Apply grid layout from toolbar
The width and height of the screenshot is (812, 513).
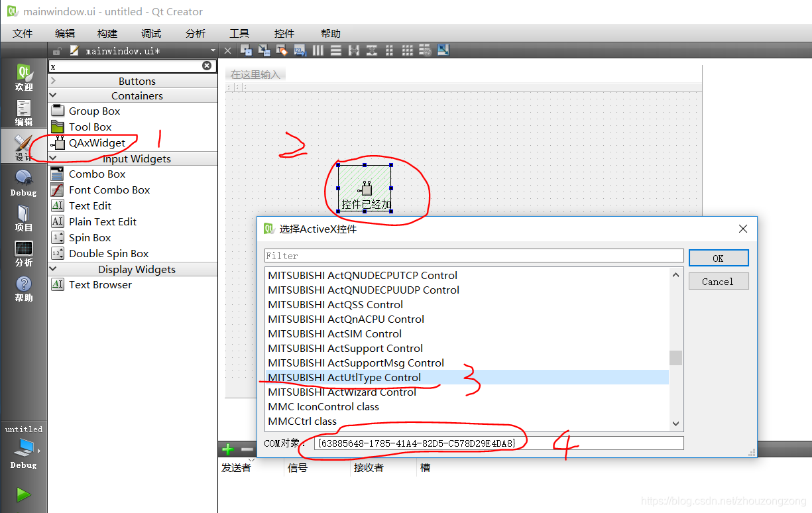407,50
